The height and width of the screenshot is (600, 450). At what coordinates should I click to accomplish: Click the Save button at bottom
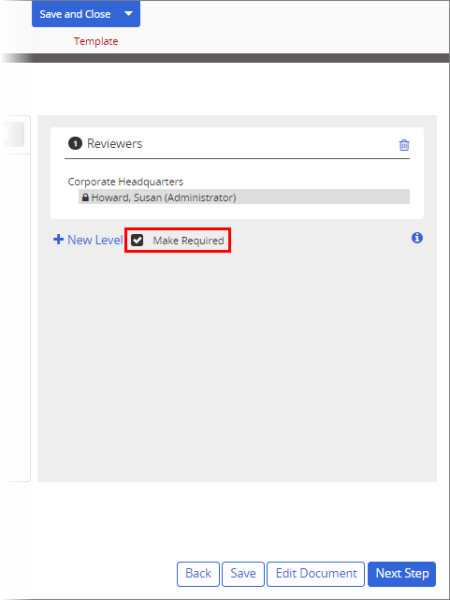click(x=243, y=574)
